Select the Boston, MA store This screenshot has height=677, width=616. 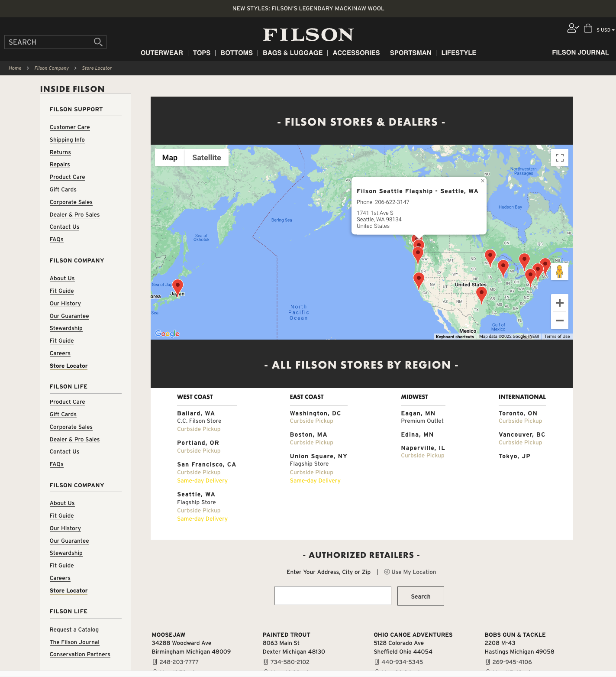pyautogui.click(x=309, y=435)
